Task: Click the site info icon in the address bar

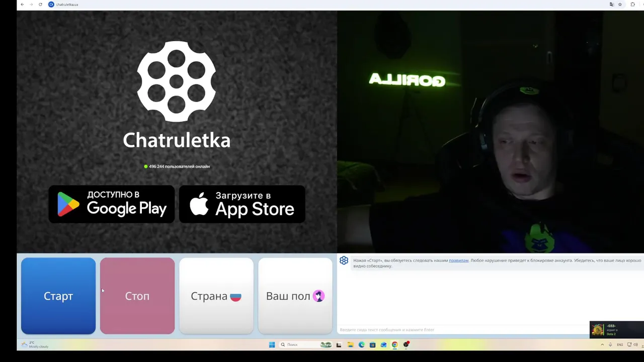Action: pyautogui.click(x=51, y=5)
